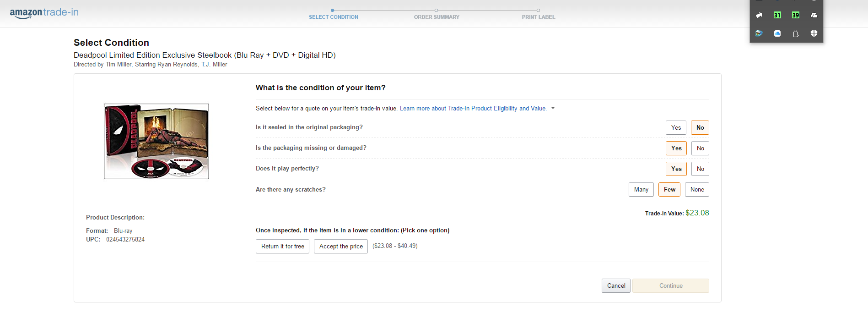Viewport: 868px width, 313px height.
Task: Select None for scratches
Action: [x=697, y=190]
